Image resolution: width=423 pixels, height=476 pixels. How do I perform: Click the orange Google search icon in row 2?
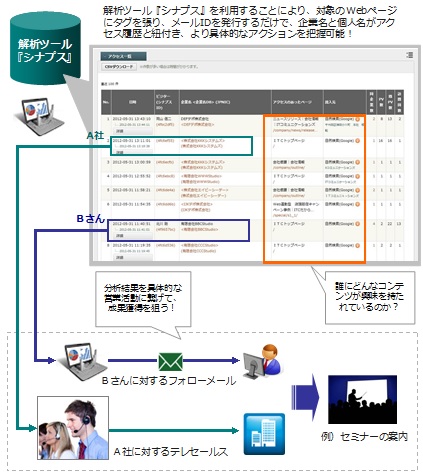[x=358, y=141]
